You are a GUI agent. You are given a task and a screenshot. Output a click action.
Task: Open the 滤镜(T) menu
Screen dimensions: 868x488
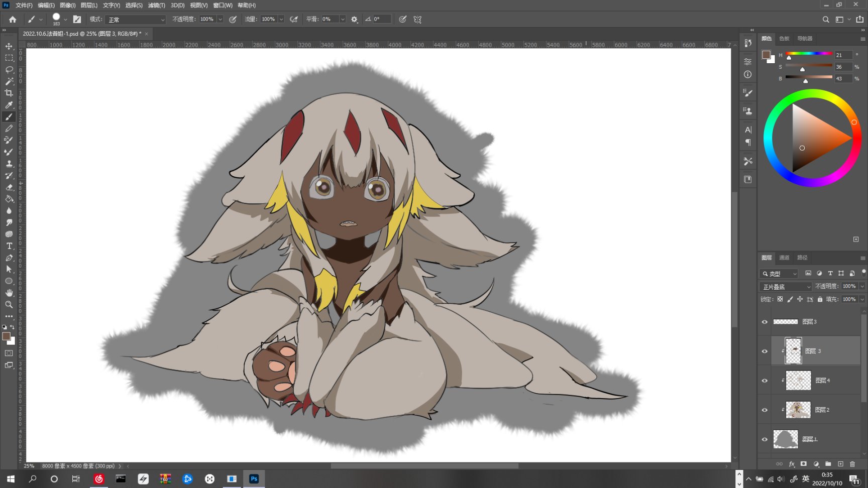[x=156, y=5]
